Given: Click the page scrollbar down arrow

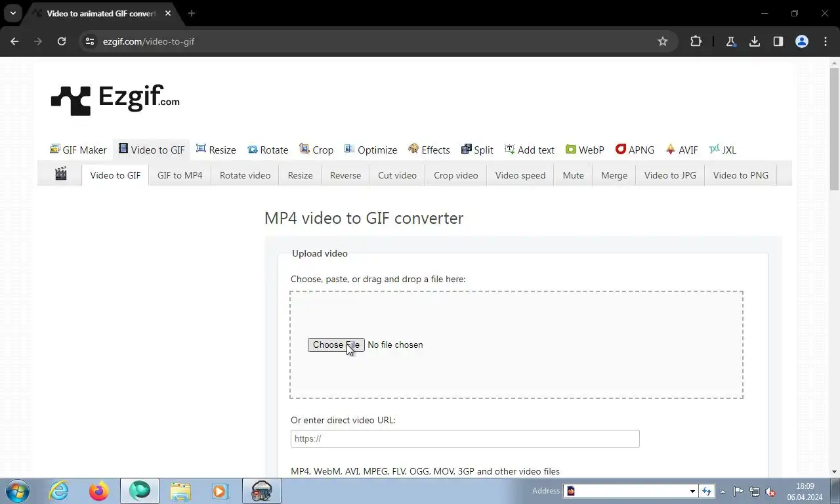Looking at the screenshot, I should 834,471.
